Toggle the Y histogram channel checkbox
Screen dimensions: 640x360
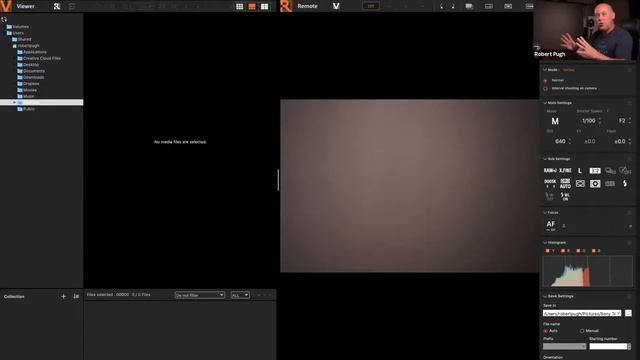pos(547,251)
